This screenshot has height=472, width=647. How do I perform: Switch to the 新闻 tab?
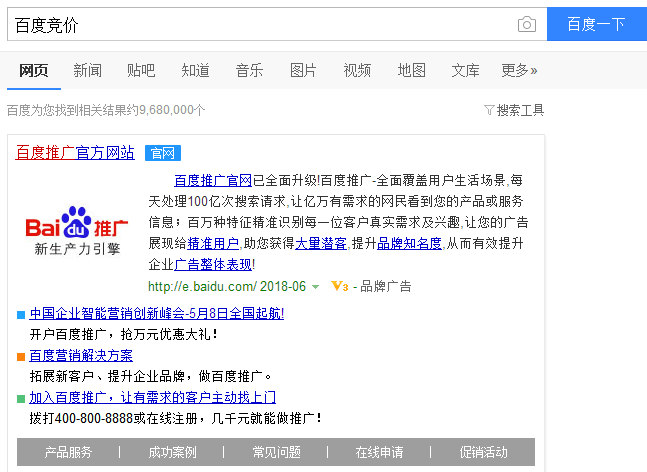coord(87,71)
